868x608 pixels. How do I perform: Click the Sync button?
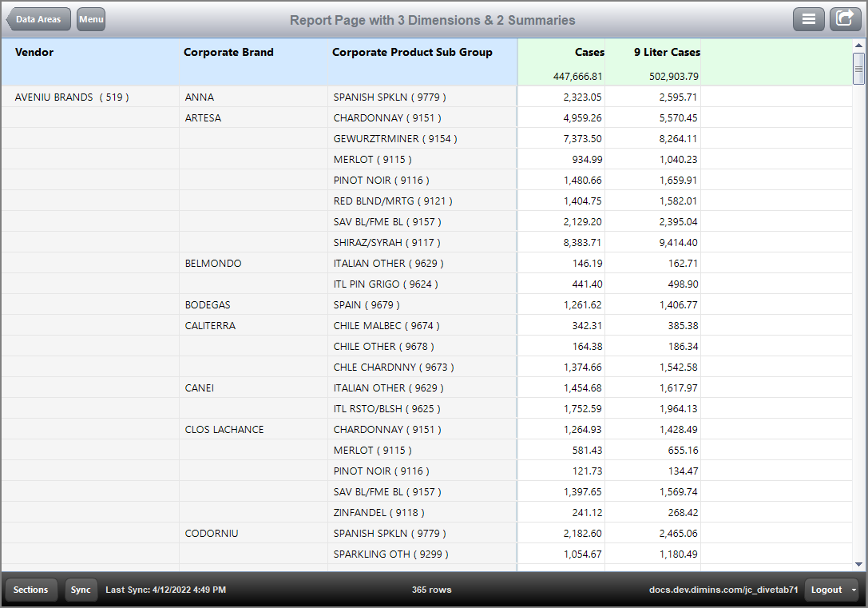[x=81, y=590]
